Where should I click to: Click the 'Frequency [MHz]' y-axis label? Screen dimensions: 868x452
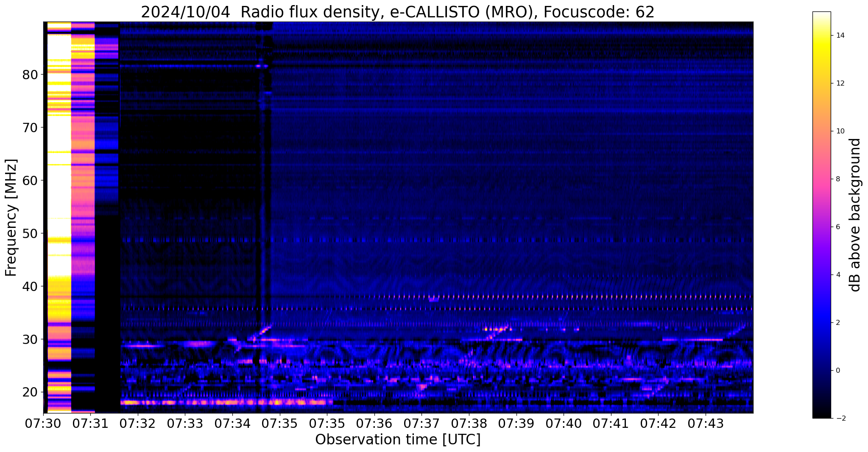(11, 218)
